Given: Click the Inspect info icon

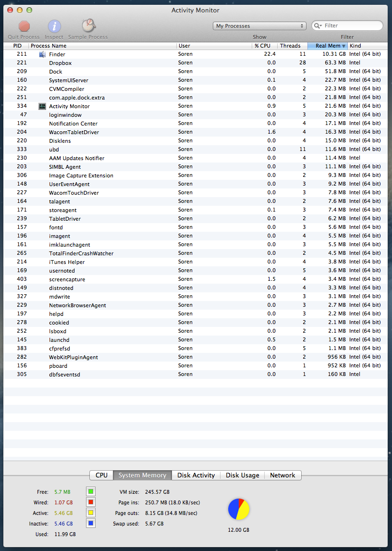Looking at the screenshot, I should point(54,26).
